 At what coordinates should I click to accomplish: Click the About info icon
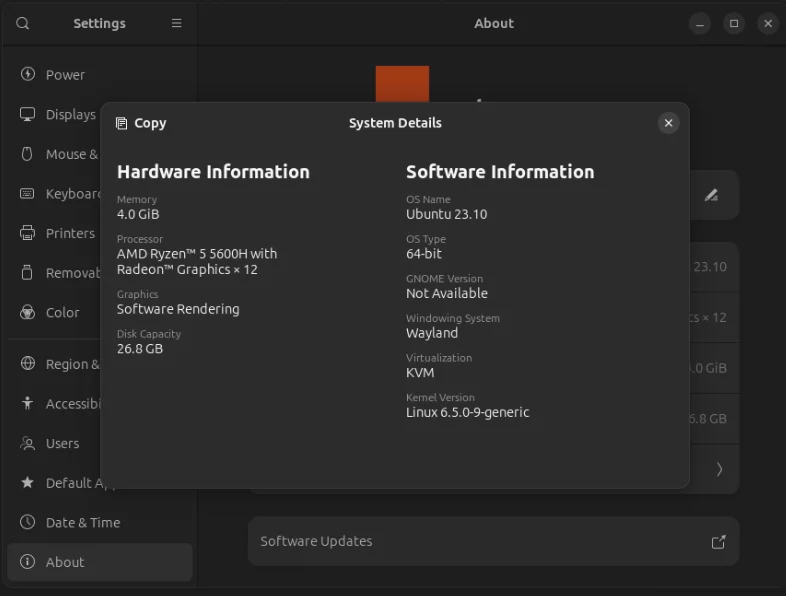pos(28,561)
